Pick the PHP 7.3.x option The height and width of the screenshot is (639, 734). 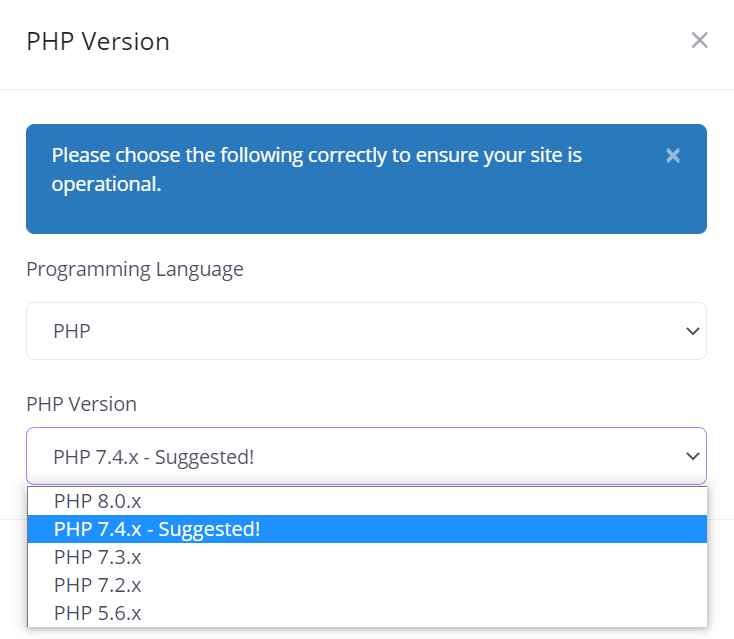pos(367,557)
